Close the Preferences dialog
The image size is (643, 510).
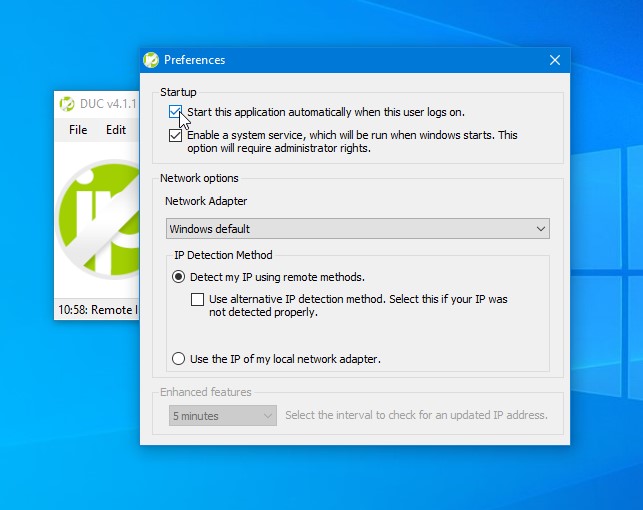(x=555, y=60)
